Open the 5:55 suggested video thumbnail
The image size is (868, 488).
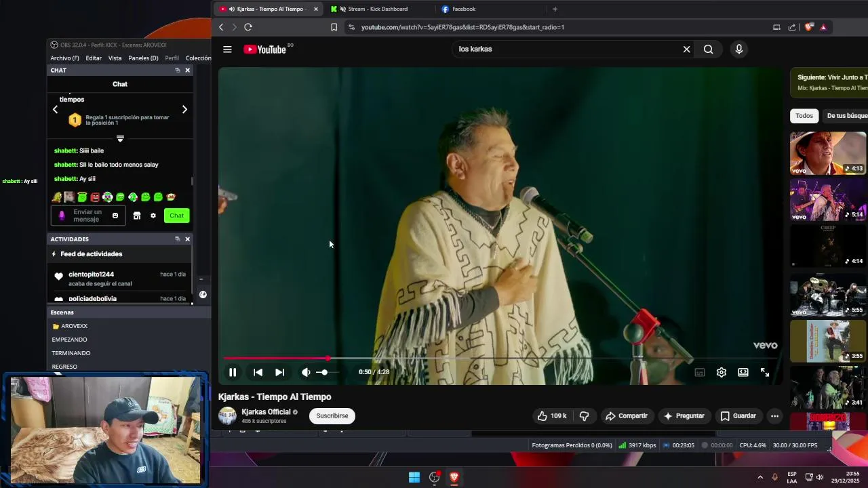[828, 295]
